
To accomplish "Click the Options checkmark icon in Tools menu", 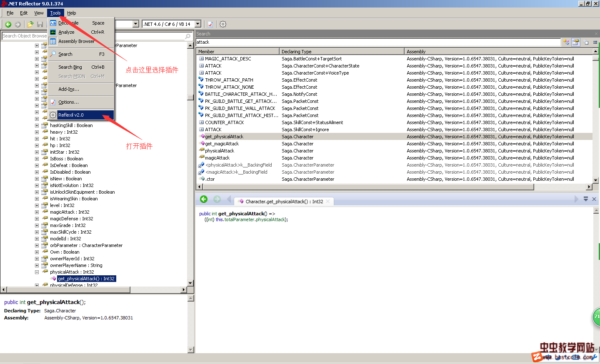I will (x=53, y=102).
